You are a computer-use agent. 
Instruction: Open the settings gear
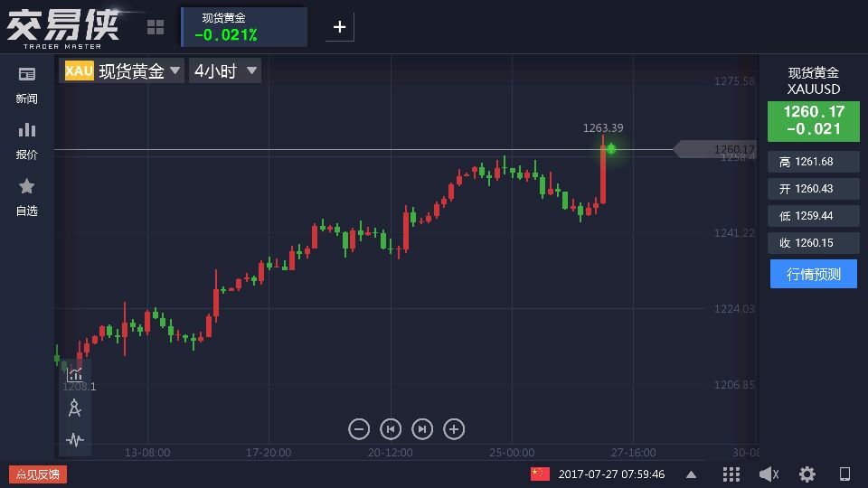[x=807, y=474]
